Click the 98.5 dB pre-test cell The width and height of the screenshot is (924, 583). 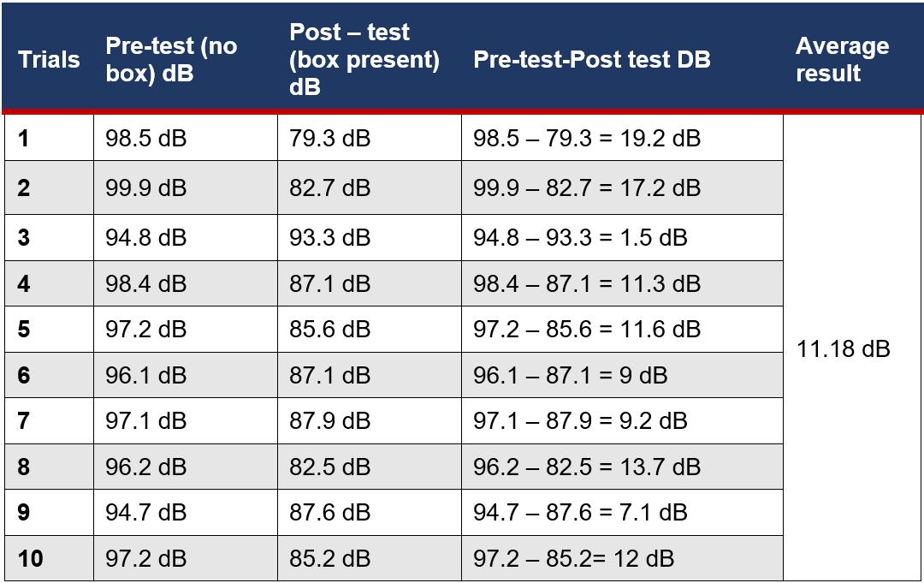pos(145,139)
